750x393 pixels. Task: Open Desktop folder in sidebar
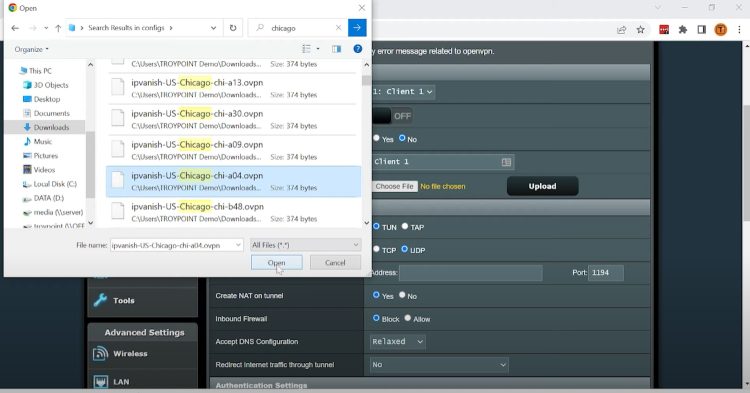(x=42, y=99)
